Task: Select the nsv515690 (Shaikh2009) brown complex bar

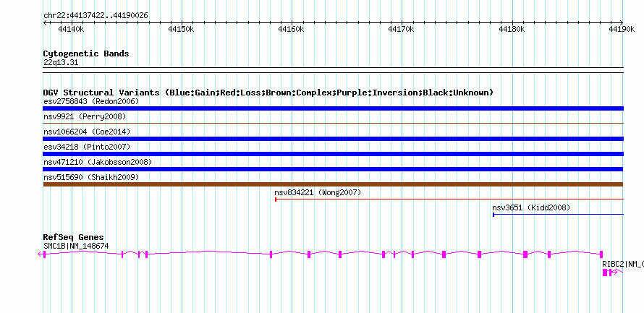Action: pos(333,184)
